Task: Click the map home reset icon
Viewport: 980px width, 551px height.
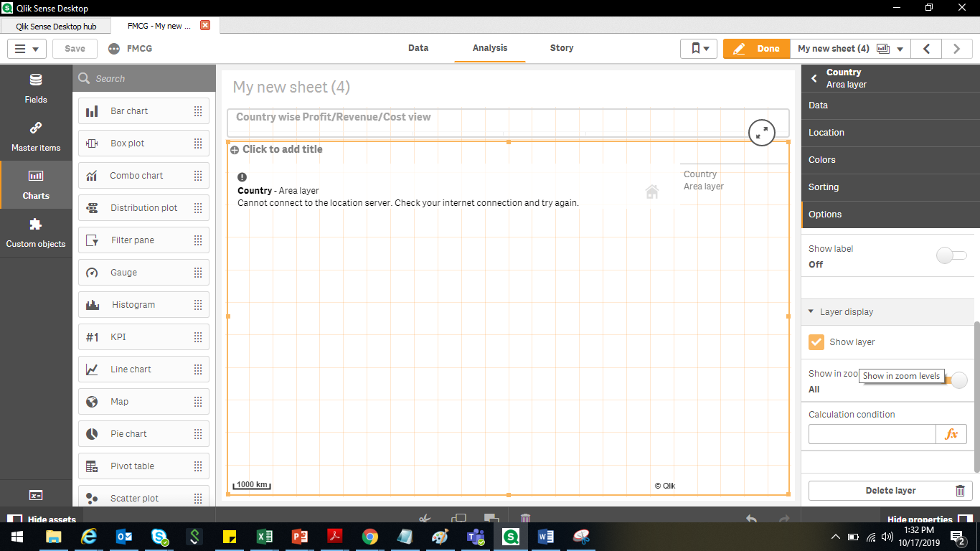Action: [x=652, y=192]
